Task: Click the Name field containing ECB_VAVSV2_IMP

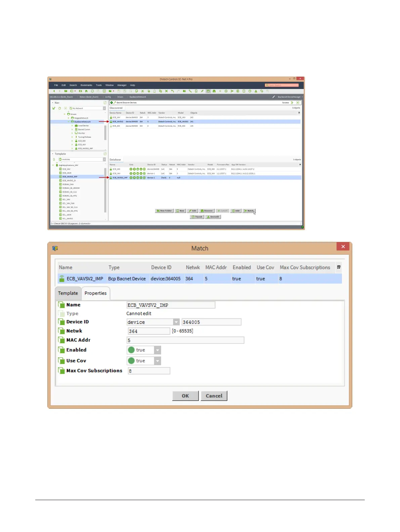Action: [x=171, y=305]
